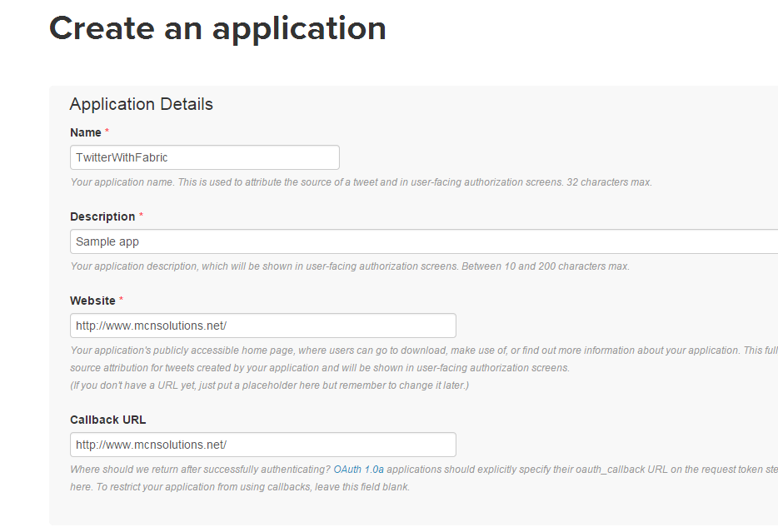Click the "Create an application" heading
Screen dimensions: 778x532
pyautogui.click(x=217, y=28)
